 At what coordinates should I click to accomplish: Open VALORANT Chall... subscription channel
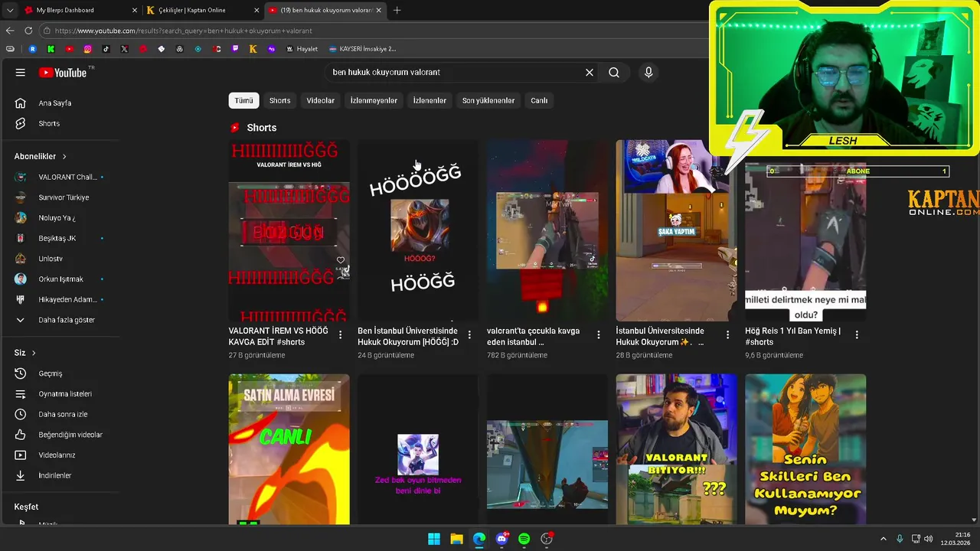[x=60, y=177]
